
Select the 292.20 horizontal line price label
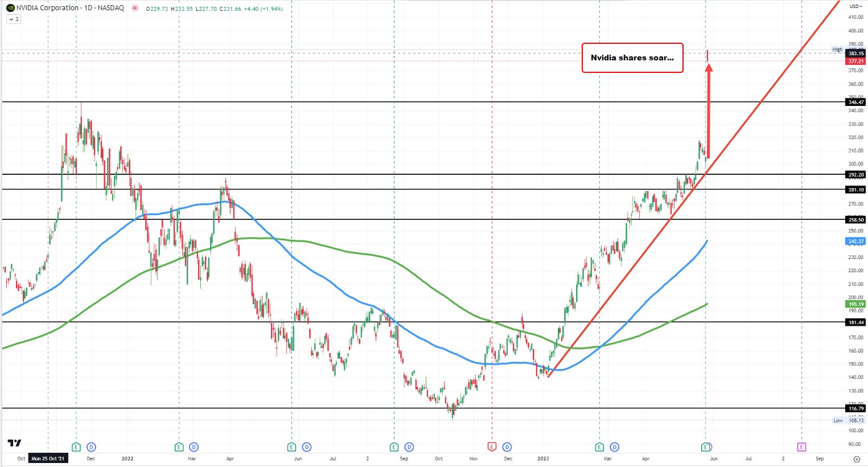point(856,175)
